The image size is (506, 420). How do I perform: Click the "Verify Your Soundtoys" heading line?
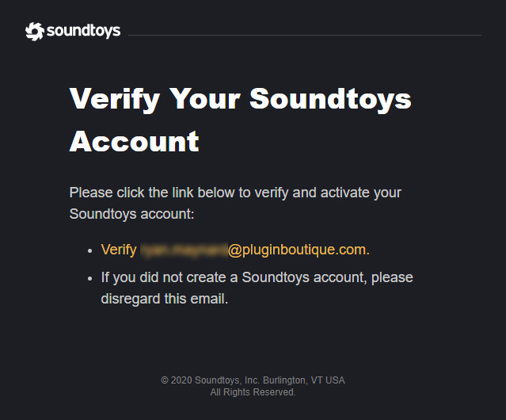[240, 99]
